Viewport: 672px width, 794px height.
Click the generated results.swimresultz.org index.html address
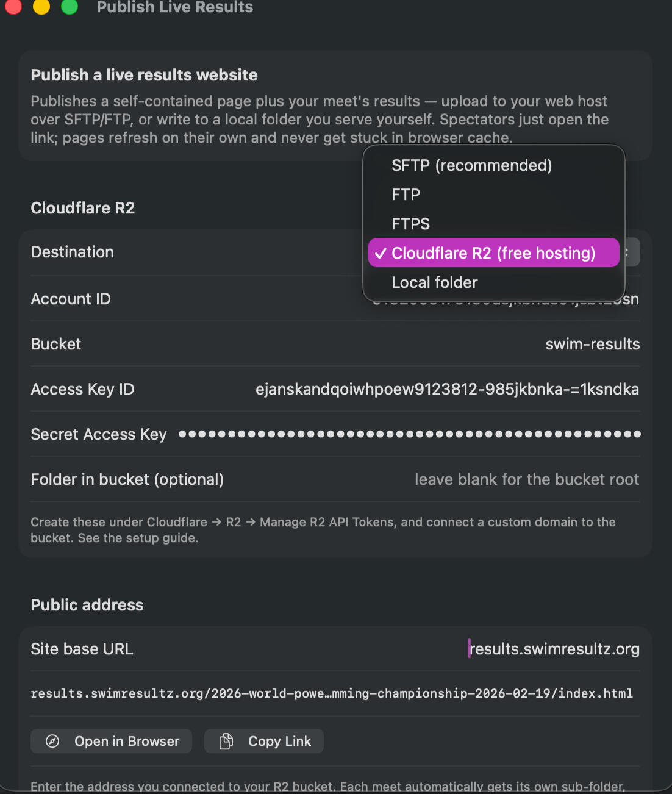coord(332,693)
